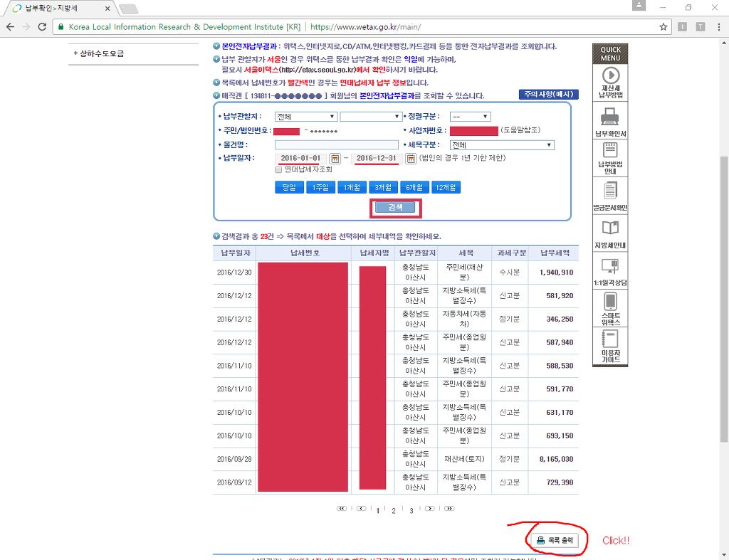Select the row dated 2016/09/12

pos(396,482)
